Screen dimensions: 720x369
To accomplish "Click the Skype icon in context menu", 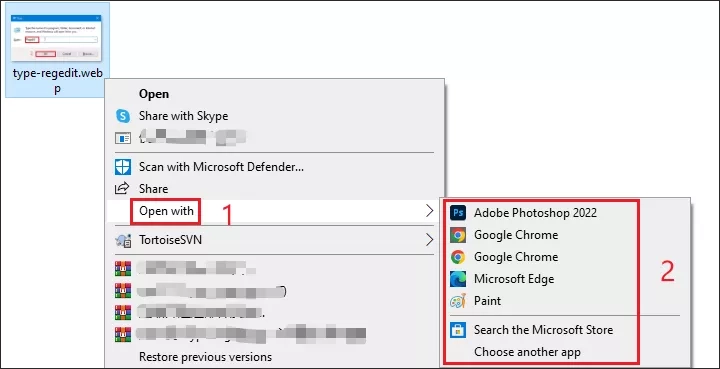I will [x=123, y=116].
